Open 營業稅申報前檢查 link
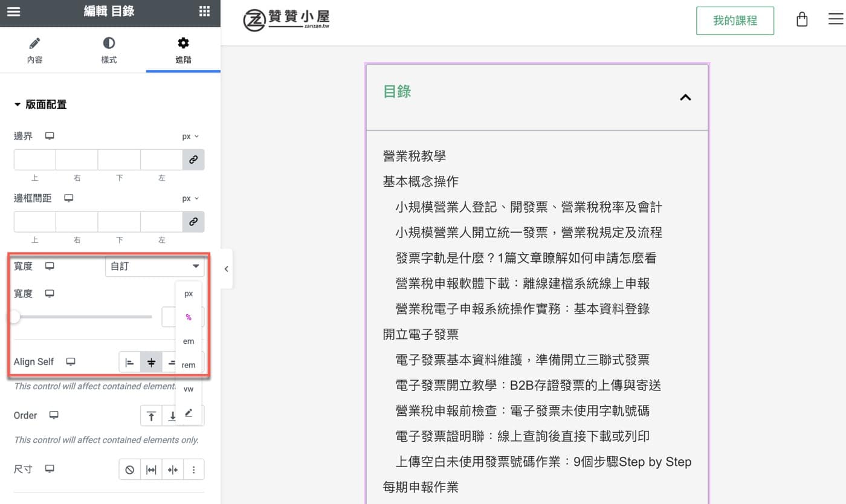 [x=523, y=411]
